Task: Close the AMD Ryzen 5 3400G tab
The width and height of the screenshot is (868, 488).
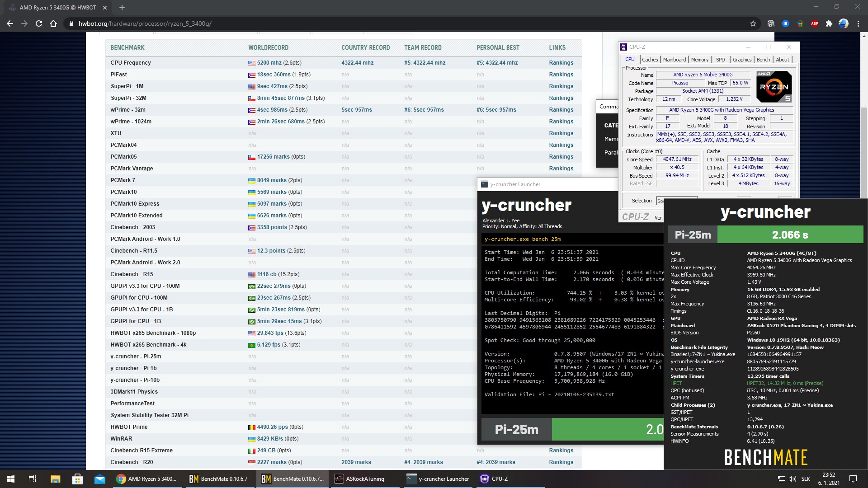Action: [105, 8]
